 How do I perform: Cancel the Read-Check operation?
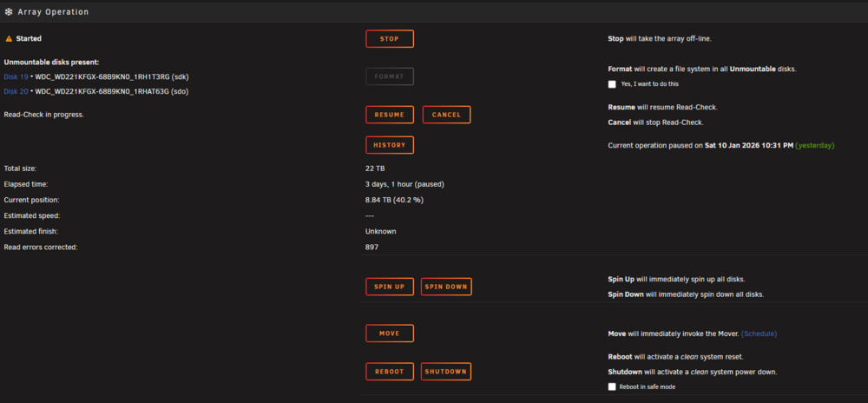446,115
